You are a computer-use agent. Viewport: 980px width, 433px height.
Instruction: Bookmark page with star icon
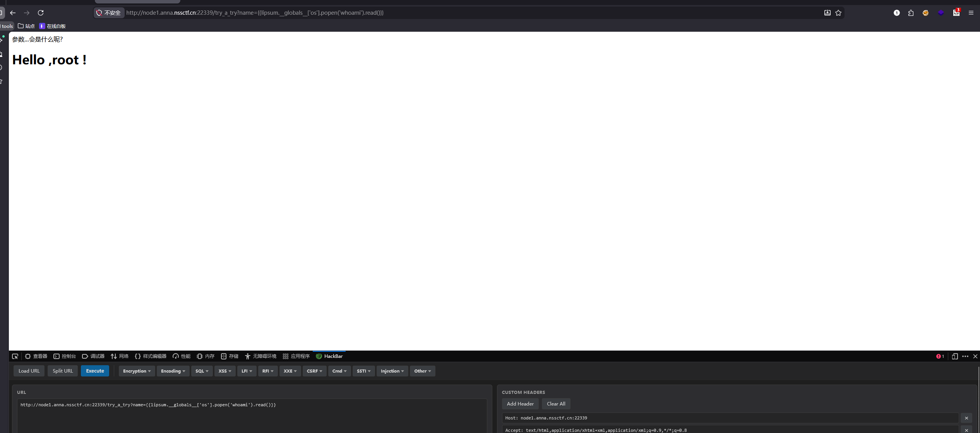838,13
